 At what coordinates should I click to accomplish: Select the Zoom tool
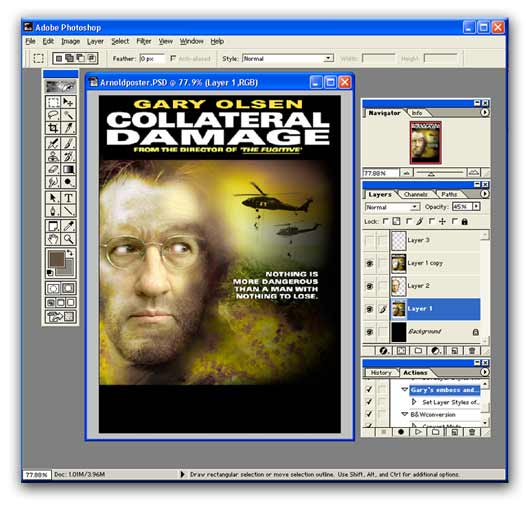pos(69,239)
